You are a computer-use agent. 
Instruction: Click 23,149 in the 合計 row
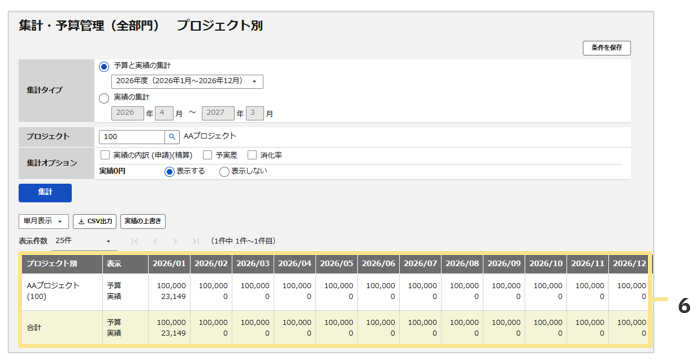174,333
